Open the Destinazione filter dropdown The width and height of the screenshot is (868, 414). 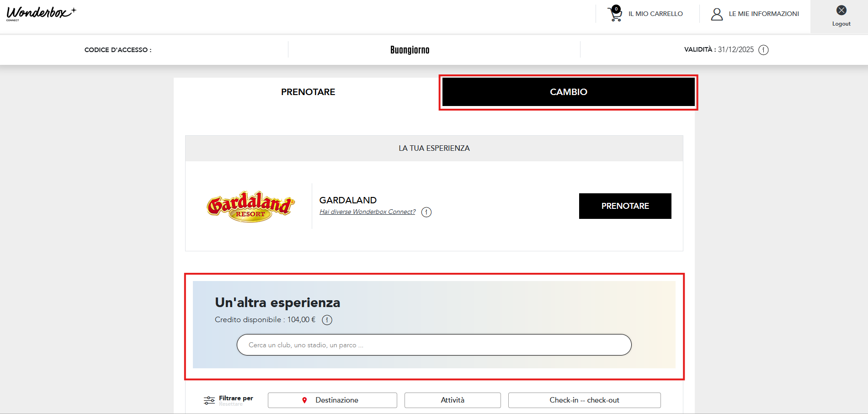(332, 400)
